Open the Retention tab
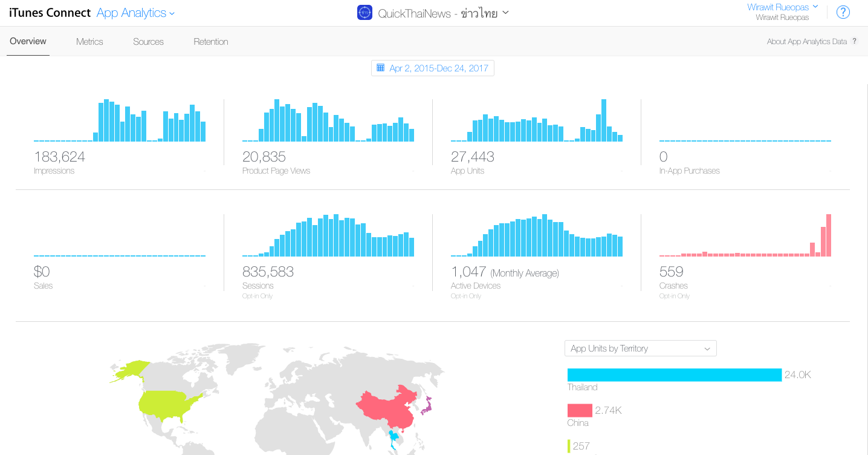The width and height of the screenshot is (868, 455). pyautogui.click(x=211, y=41)
